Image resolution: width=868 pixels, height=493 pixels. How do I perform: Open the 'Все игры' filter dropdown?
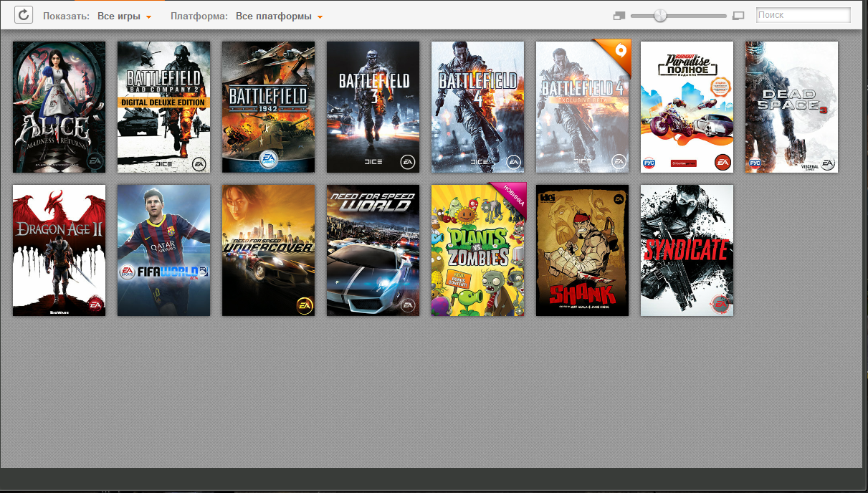point(125,16)
